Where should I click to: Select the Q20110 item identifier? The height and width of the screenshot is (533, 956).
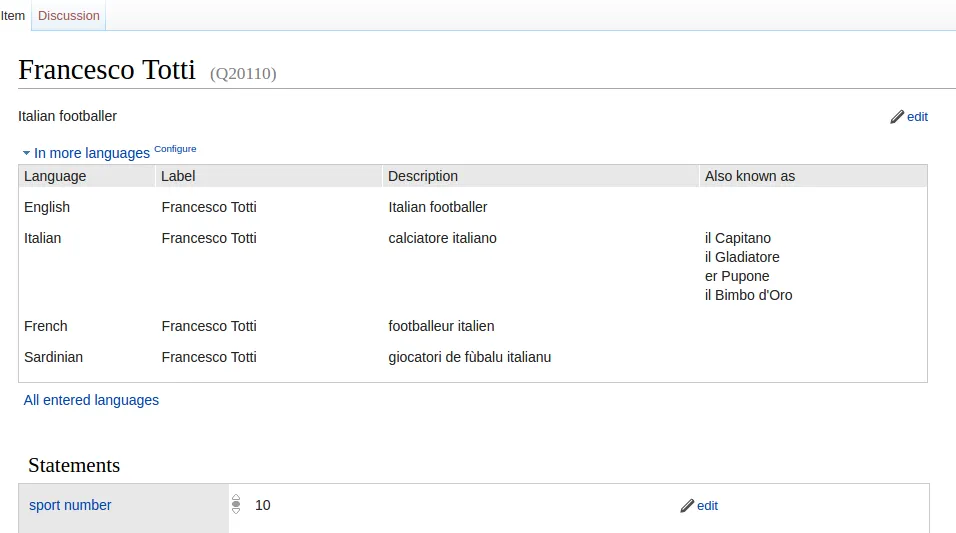pos(243,73)
